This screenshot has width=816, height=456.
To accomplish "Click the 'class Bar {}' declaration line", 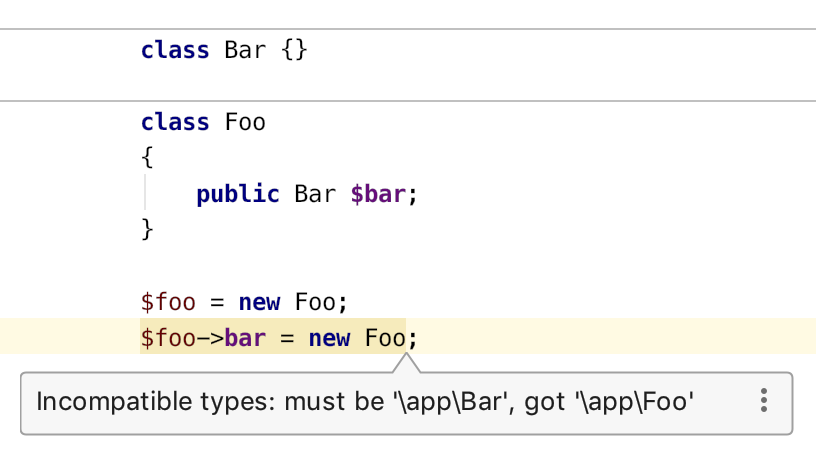I will pos(224,50).
